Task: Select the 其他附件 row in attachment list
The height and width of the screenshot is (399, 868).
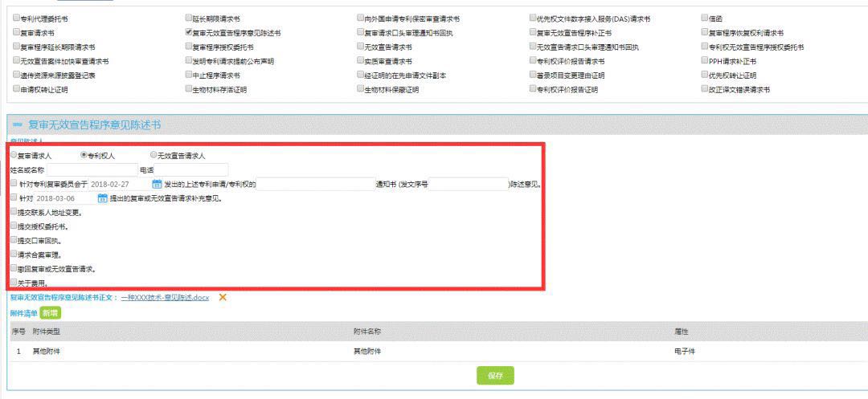Action: pos(437,351)
